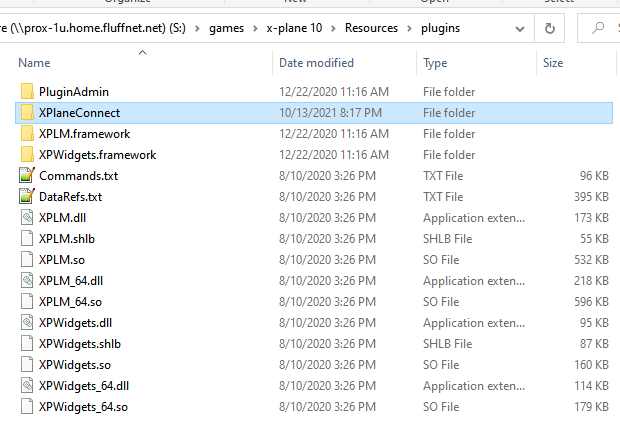Click the PluginAdmin folder icon
The height and width of the screenshot is (423, 620).
click(x=27, y=91)
